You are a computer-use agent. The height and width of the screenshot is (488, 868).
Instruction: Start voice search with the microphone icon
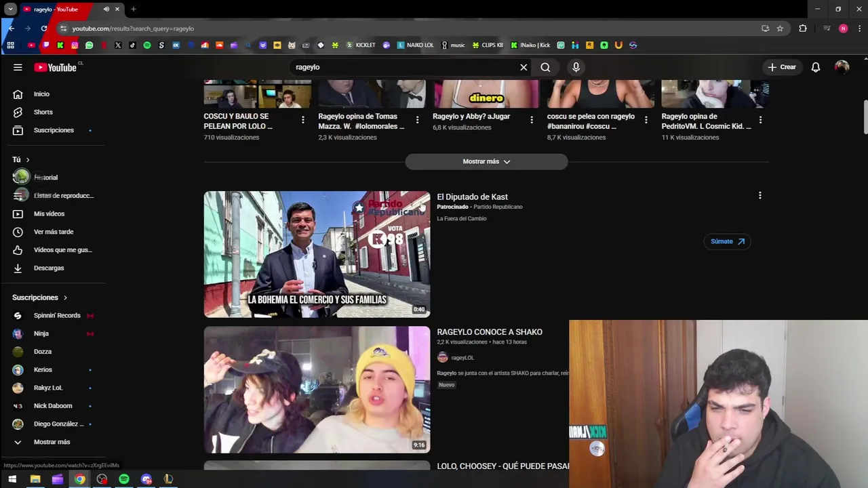[x=576, y=67]
